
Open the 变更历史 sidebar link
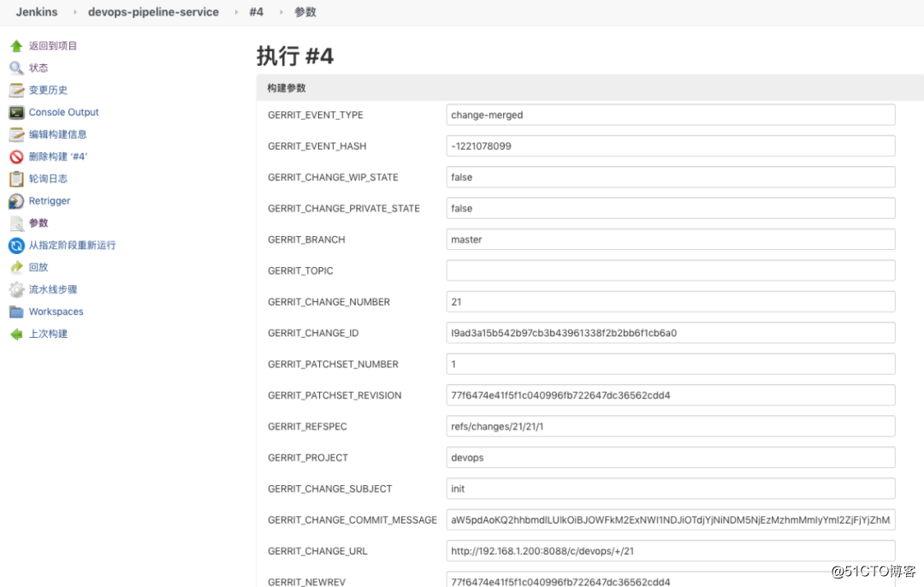(x=48, y=90)
